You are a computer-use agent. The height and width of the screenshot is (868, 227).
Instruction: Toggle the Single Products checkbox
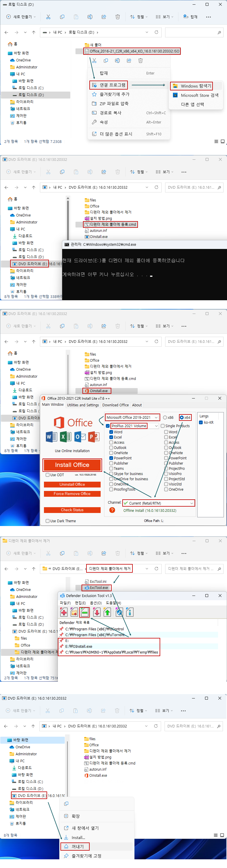(163, 426)
